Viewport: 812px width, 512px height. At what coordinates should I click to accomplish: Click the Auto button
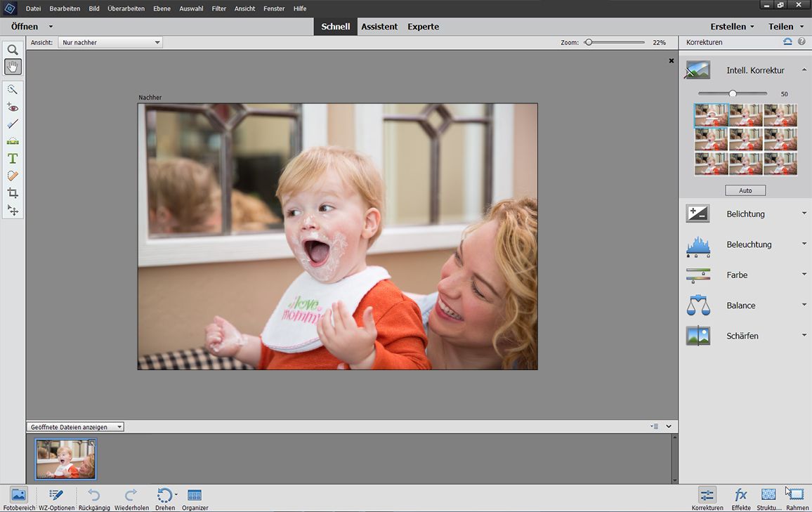click(745, 190)
